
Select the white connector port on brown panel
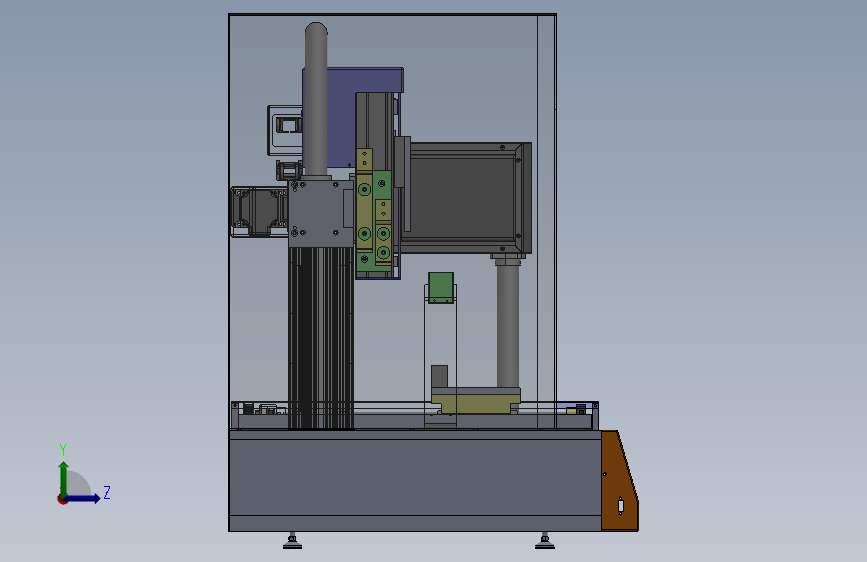(621, 506)
